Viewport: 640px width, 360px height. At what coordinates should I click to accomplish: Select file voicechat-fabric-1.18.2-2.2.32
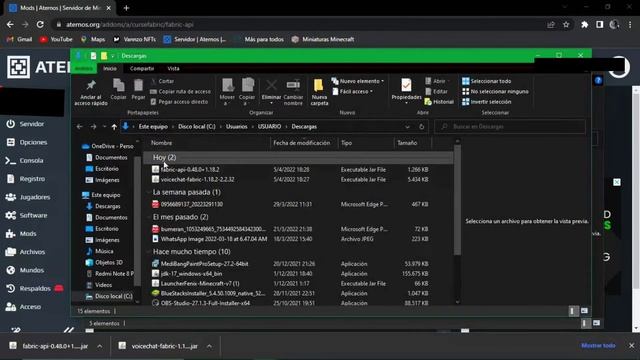(x=198, y=179)
